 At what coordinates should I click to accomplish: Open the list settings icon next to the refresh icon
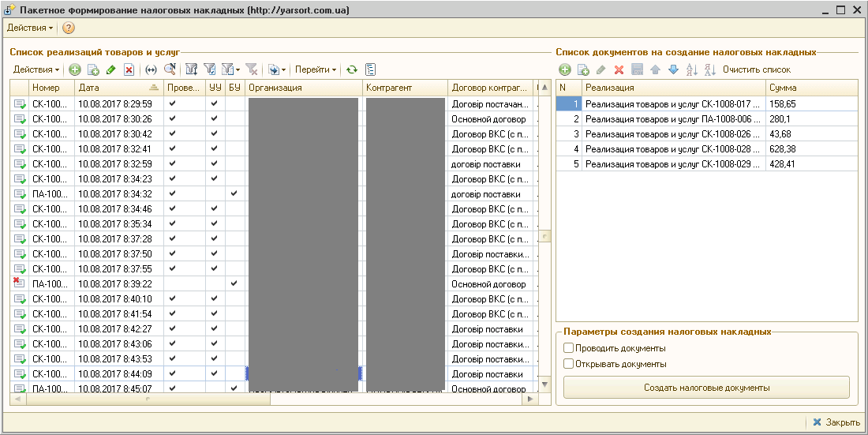point(370,69)
